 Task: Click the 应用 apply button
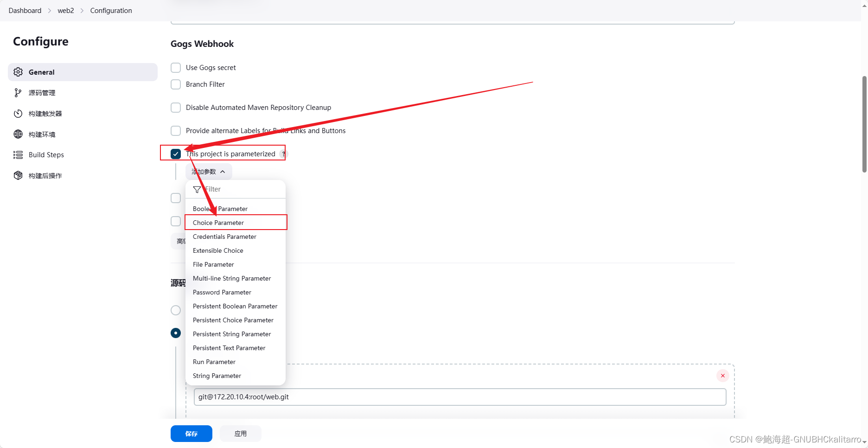click(x=241, y=434)
